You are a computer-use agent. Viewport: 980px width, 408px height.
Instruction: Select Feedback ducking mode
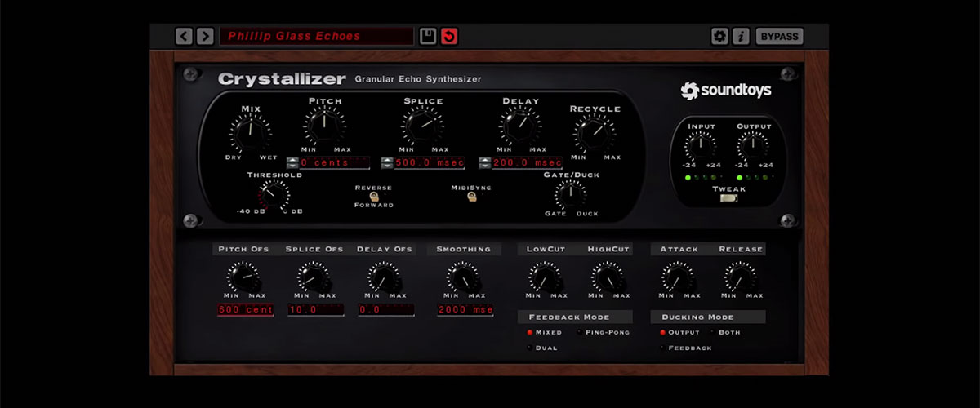click(x=687, y=348)
